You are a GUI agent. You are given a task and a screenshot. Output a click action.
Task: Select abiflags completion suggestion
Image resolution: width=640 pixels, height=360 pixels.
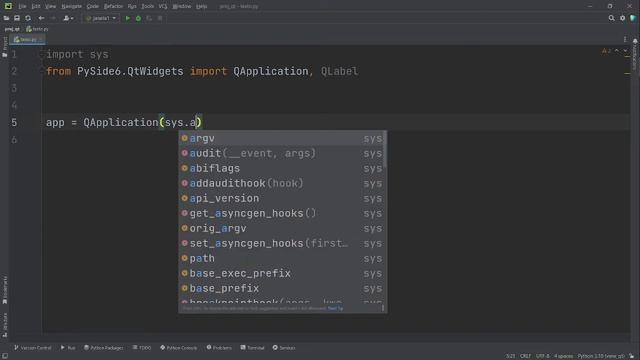click(282, 169)
